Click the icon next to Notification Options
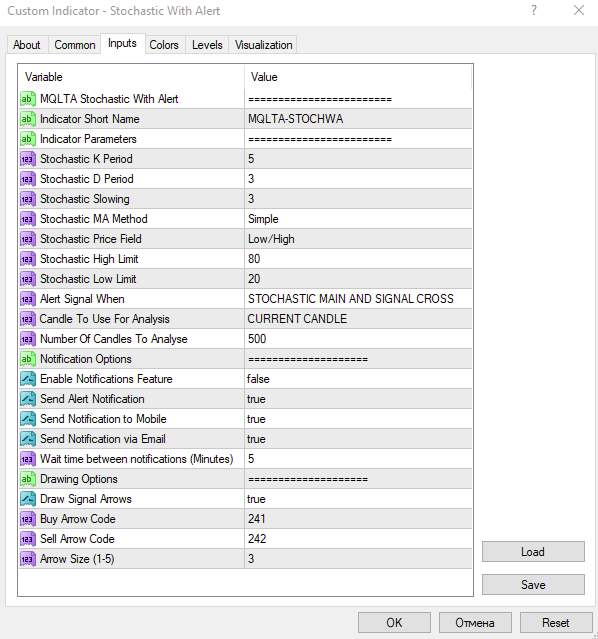Screen dimensions: 598x639 click(28, 359)
